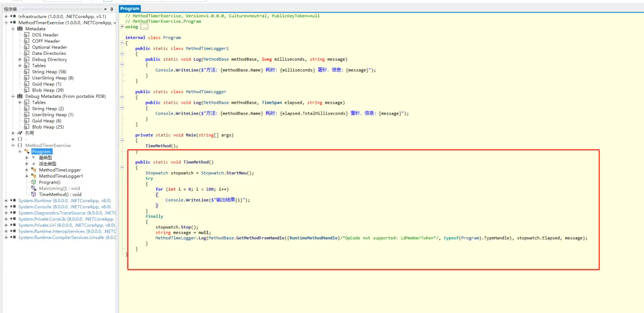Click the pin icon on assemblies panel

tap(112, 9)
